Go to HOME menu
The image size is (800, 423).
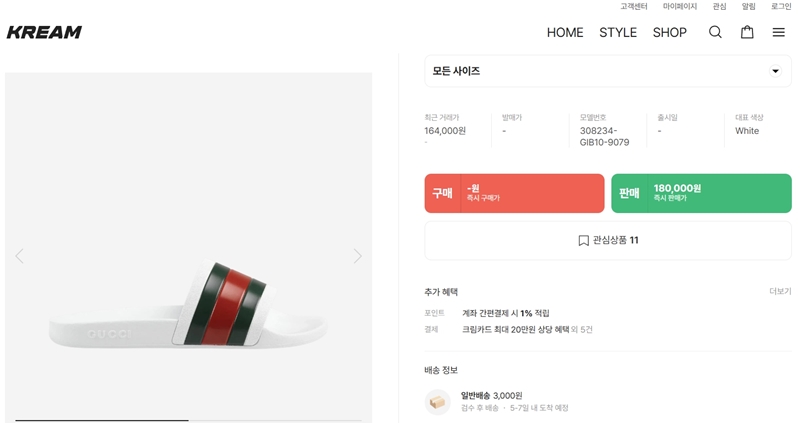tap(565, 32)
